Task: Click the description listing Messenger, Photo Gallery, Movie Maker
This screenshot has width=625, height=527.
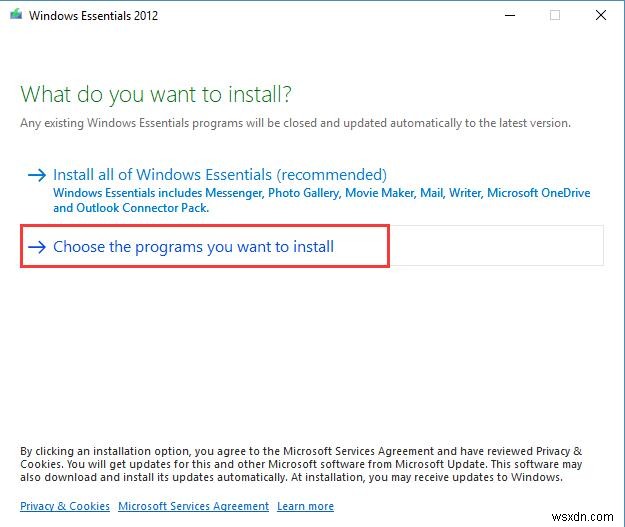Action: [320, 193]
